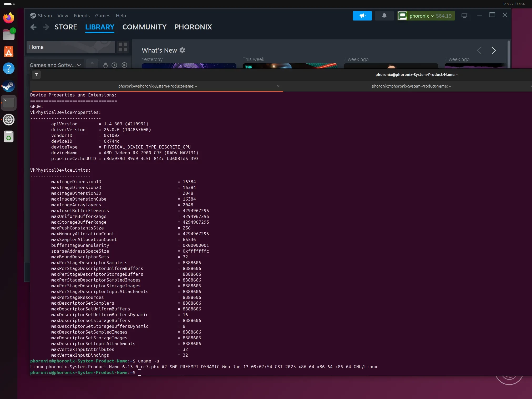Switch to Big Picture mode icon
Image resolution: width=532 pixels, height=399 pixels.
pos(464,16)
